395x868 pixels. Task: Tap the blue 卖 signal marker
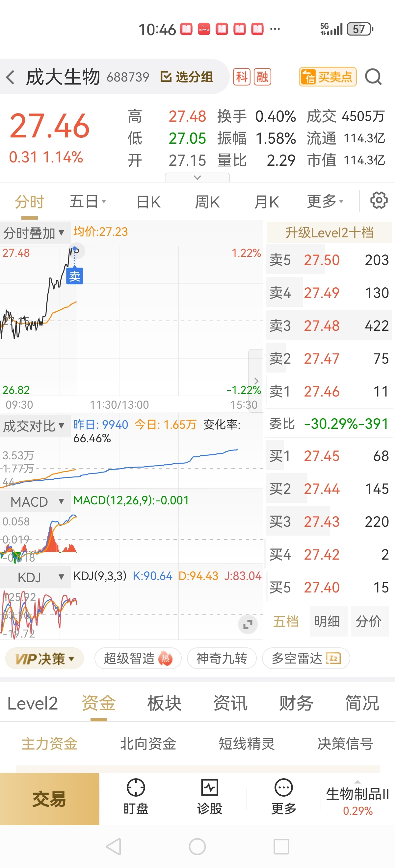[x=74, y=276]
